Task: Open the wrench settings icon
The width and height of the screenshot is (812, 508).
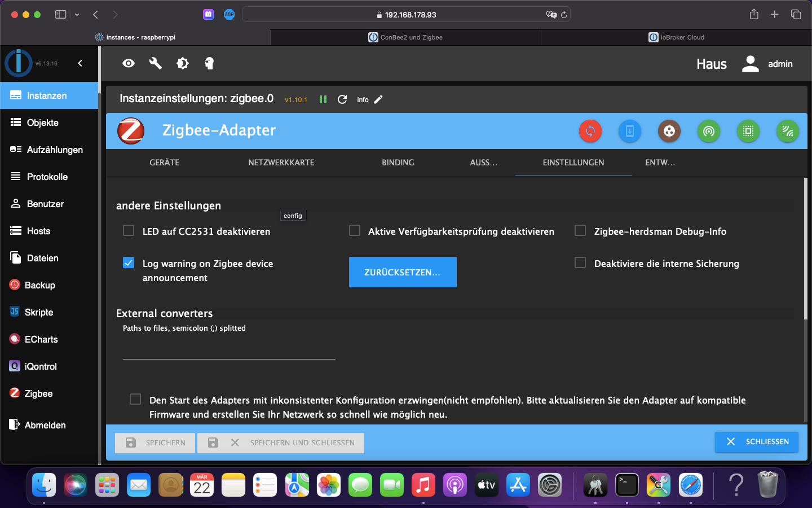Action: tap(156, 63)
